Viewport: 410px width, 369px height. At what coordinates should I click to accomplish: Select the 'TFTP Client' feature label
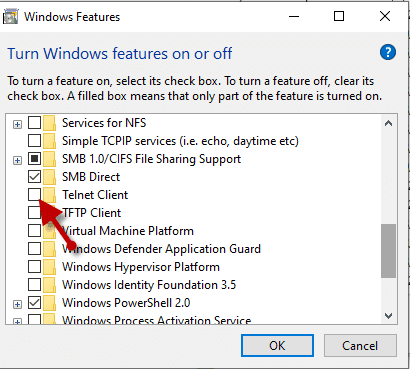(92, 213)
